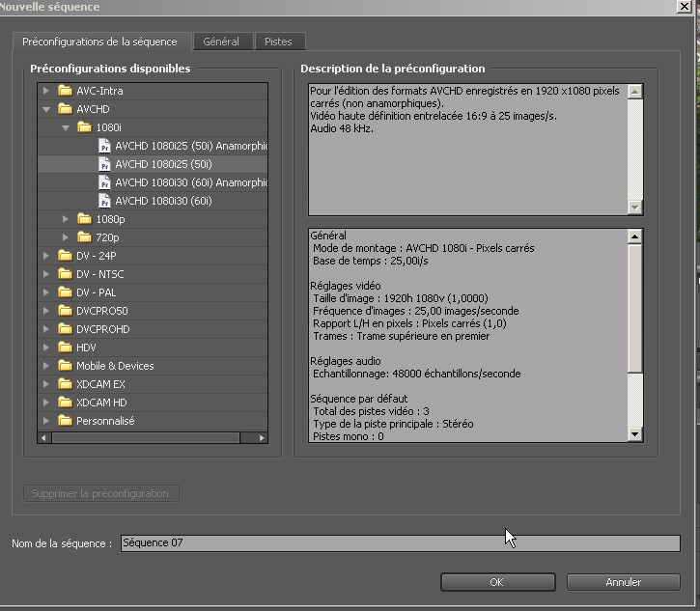Expand the XDCAM EX folder arrow

pyautogui.click(x=46, y=384)
